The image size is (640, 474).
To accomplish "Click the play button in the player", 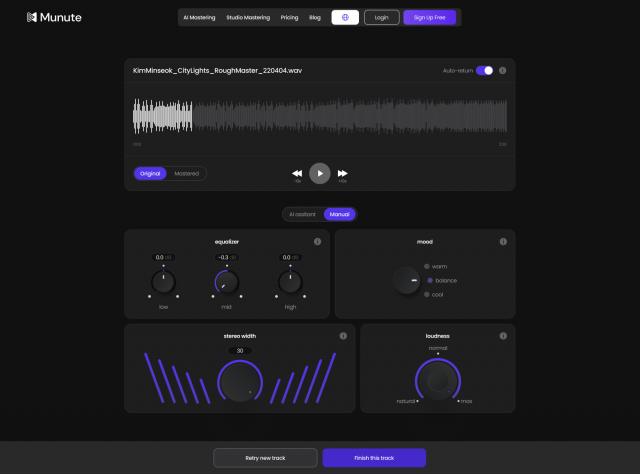I will point(319,173).
